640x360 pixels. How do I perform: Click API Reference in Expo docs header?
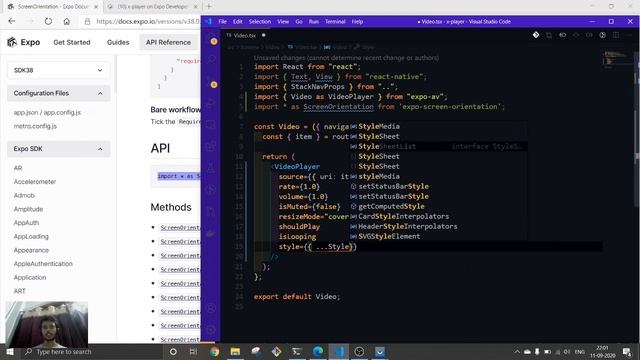pyautogui.click(x=168, y=42)
